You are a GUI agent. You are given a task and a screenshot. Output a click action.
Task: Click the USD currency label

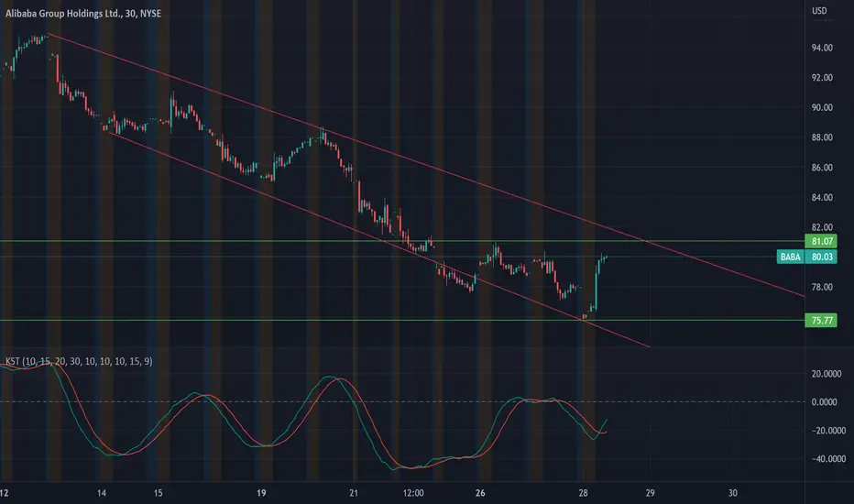click(819, 11)
